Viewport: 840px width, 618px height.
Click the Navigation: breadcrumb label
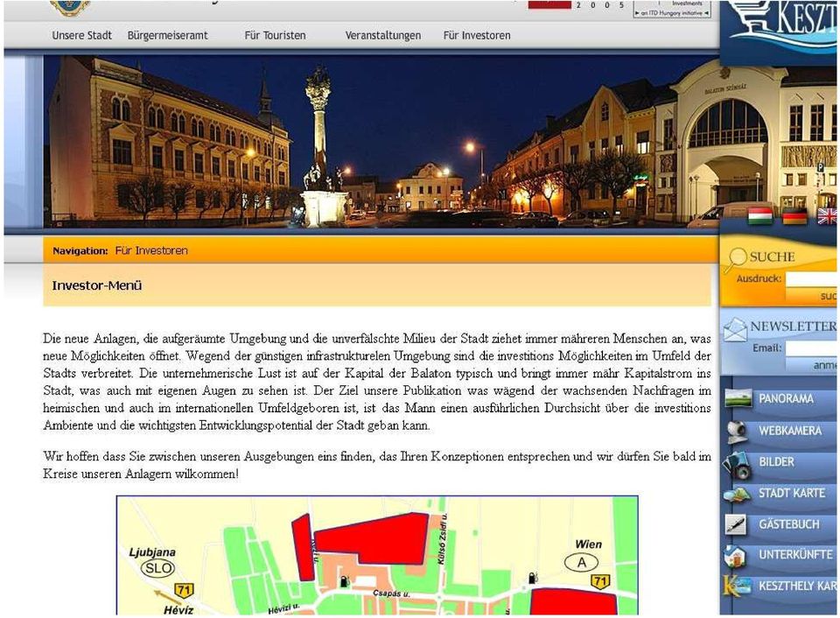(80, 251)
